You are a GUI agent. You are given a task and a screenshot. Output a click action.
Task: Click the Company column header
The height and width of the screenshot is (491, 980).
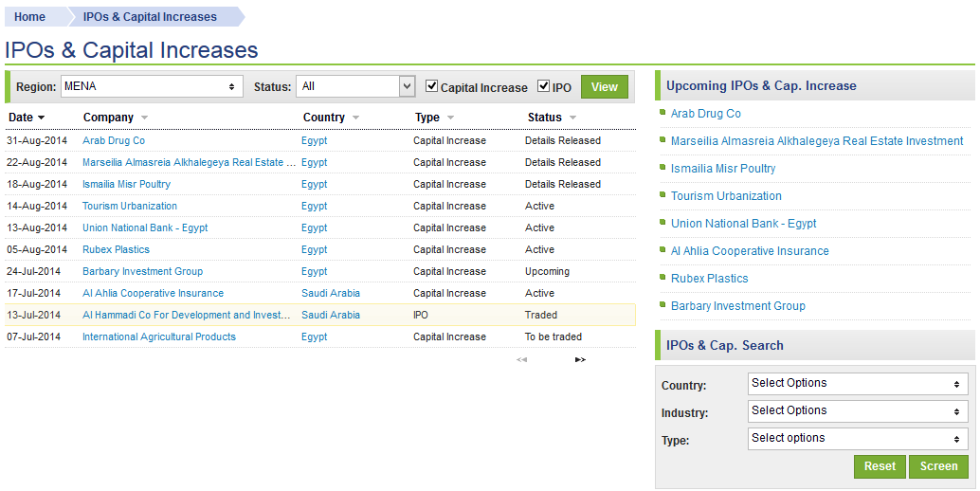click(x=108, y=118)
